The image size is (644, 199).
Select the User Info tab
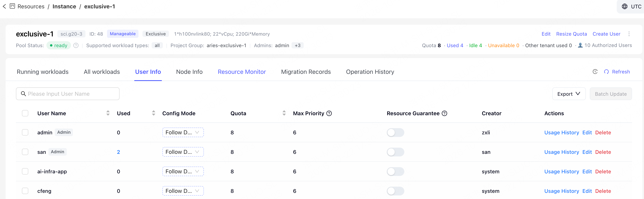point(148,72)
